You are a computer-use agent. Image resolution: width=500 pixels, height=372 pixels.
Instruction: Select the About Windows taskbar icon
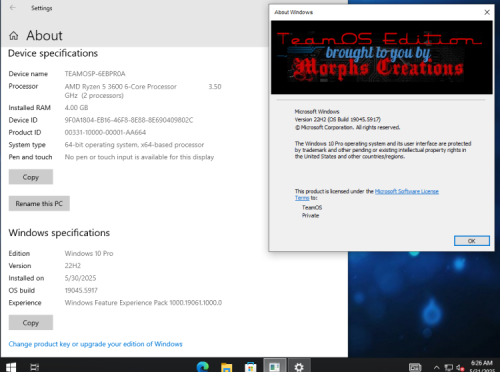click(275, 366)
